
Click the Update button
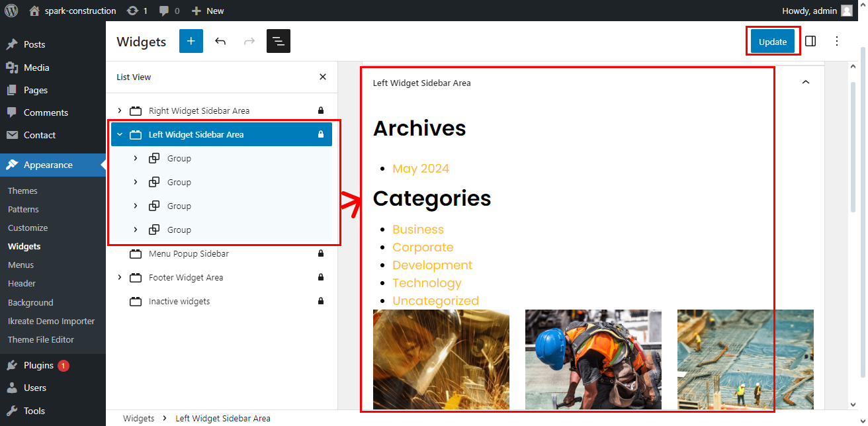(x=772, y=41)
